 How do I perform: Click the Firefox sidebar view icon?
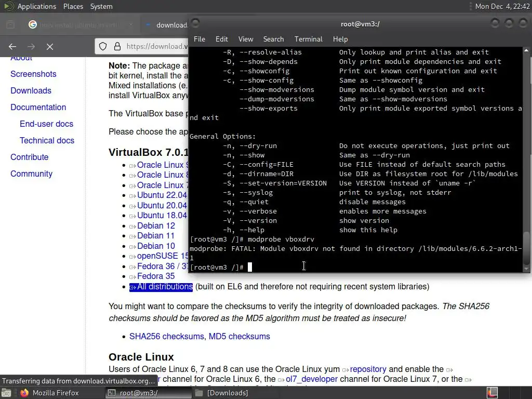pos(10,25)
